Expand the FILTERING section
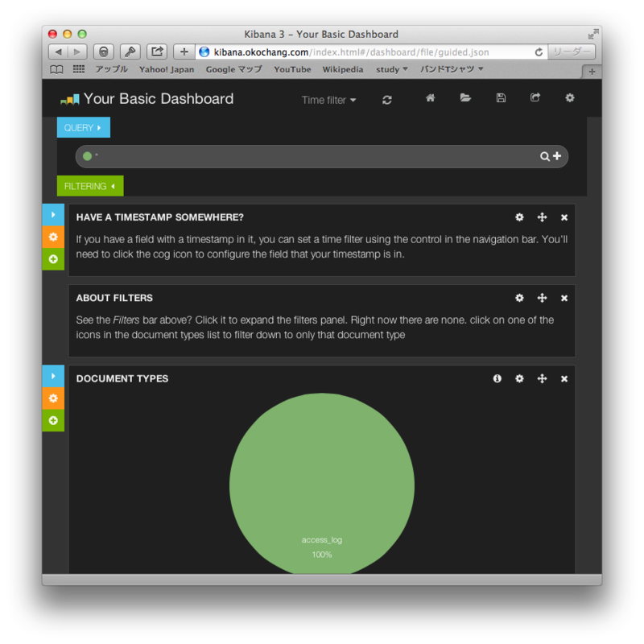Screen dimensions: 644x644 pos(90,186)
